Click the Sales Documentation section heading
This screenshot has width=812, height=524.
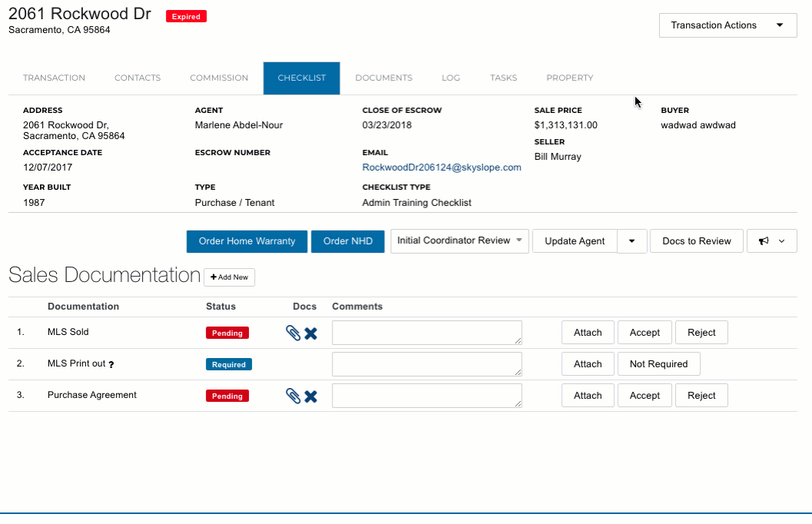(x=104, y=275)
